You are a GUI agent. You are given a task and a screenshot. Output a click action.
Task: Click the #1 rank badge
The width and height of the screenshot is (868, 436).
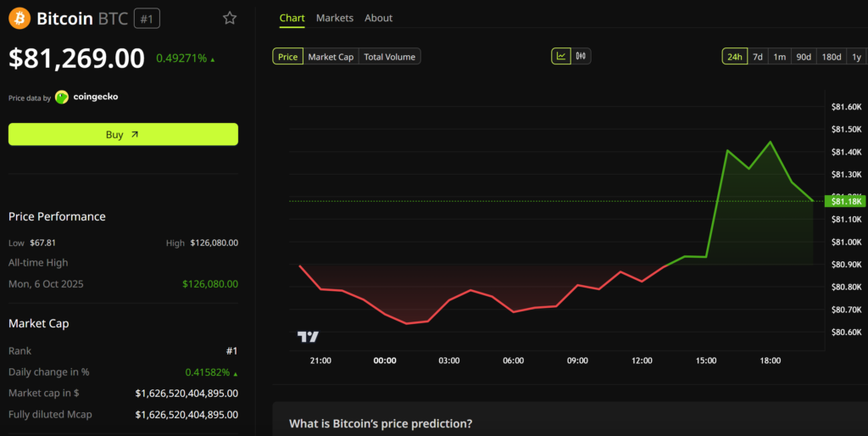coord(147,19)
